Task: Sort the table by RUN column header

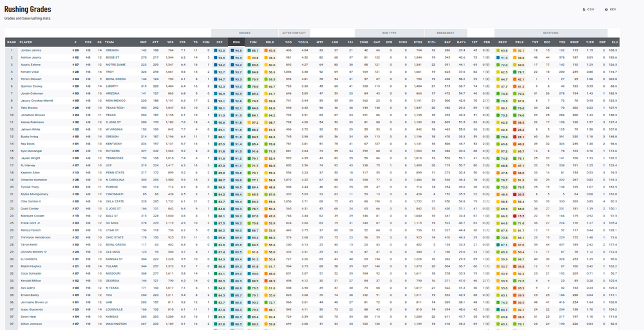Action: click(x=237, y=41)
